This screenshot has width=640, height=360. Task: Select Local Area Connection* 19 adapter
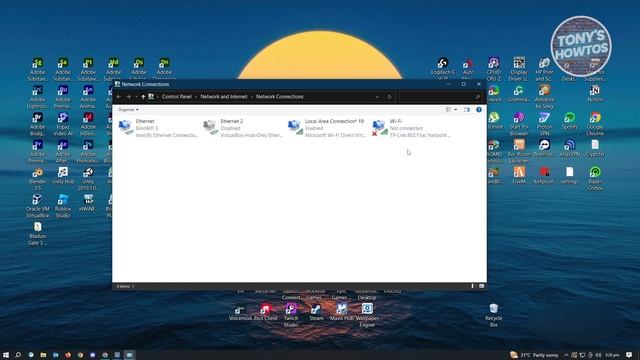[327, 128]
